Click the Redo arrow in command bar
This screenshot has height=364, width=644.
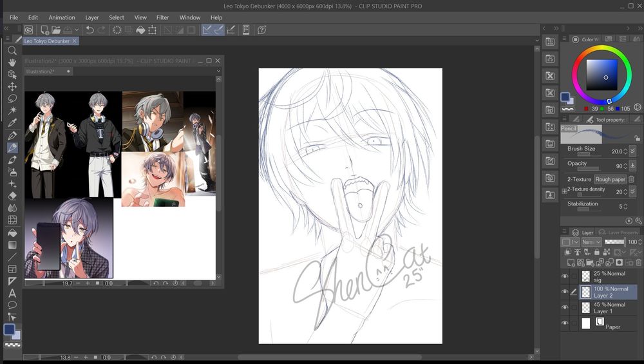[102, 30]
